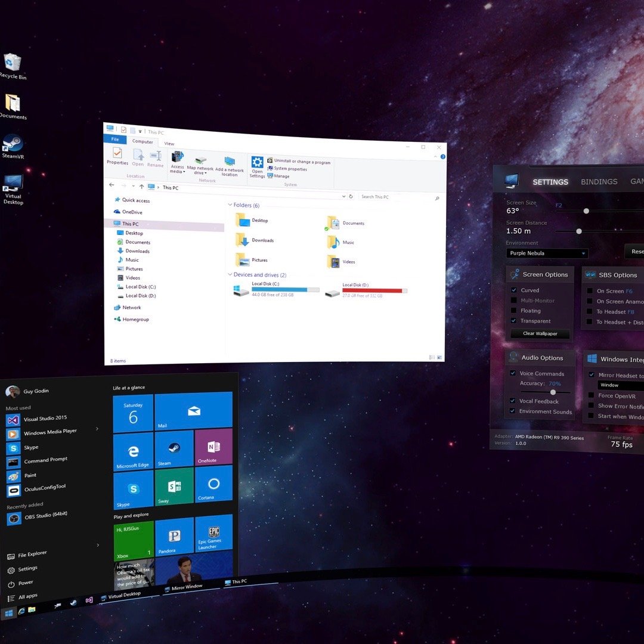Open All apps in Start menu
The image size is (644, 644).
click(23, 597)
